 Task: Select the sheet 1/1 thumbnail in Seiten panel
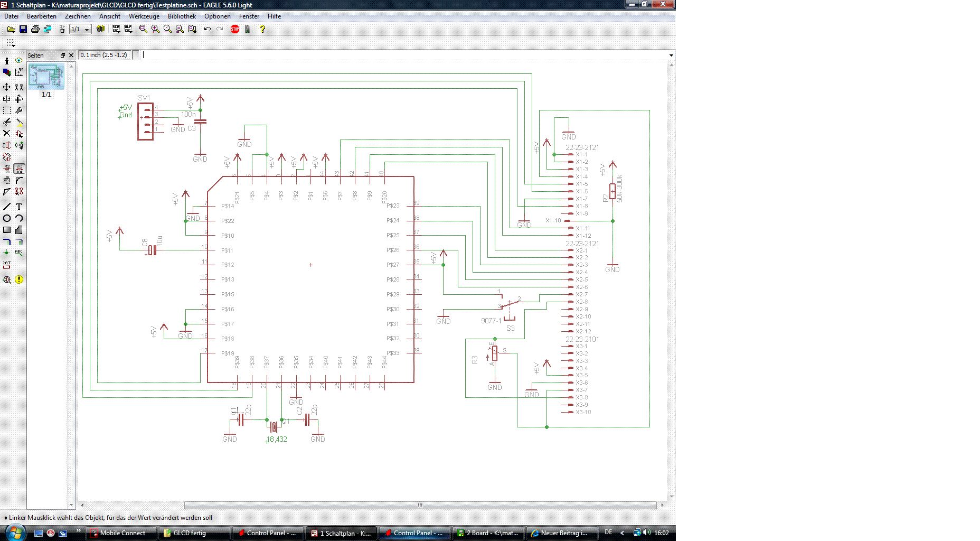click(x=46, y=77)
